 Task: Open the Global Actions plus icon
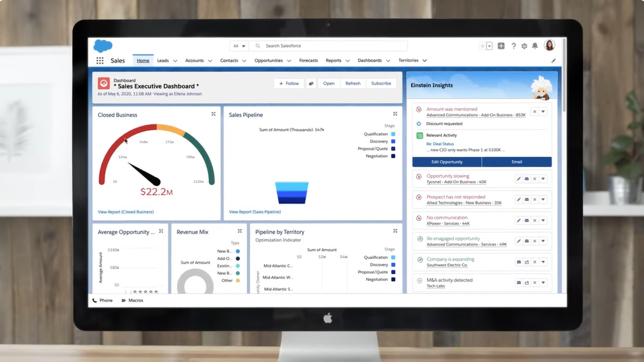pos(501,46)
